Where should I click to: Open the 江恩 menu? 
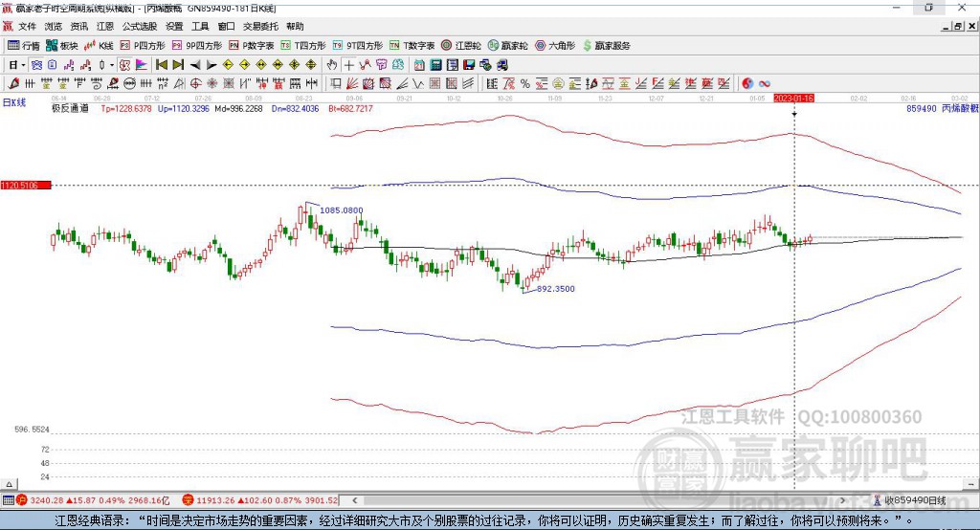click(105, 26)
